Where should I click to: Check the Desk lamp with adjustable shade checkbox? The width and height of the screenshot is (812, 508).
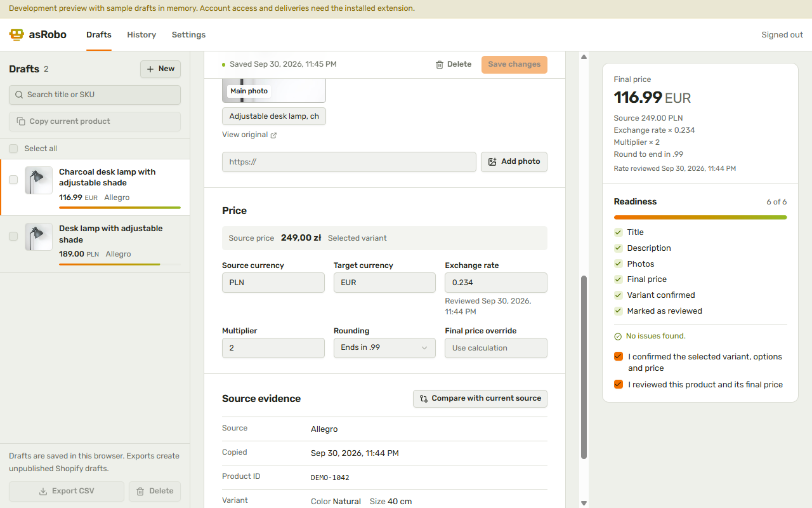(13, 236)
